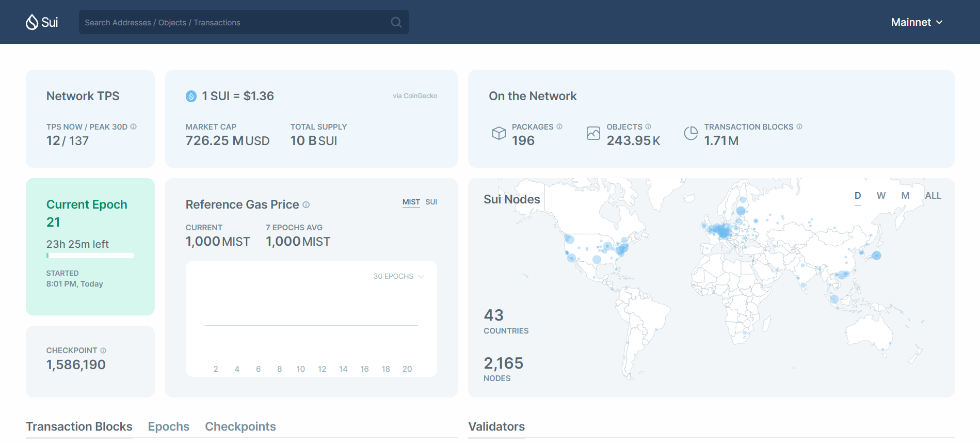Switch to the Epochs tab
Screen dimensions: 980x443
(x=169, y=426)
